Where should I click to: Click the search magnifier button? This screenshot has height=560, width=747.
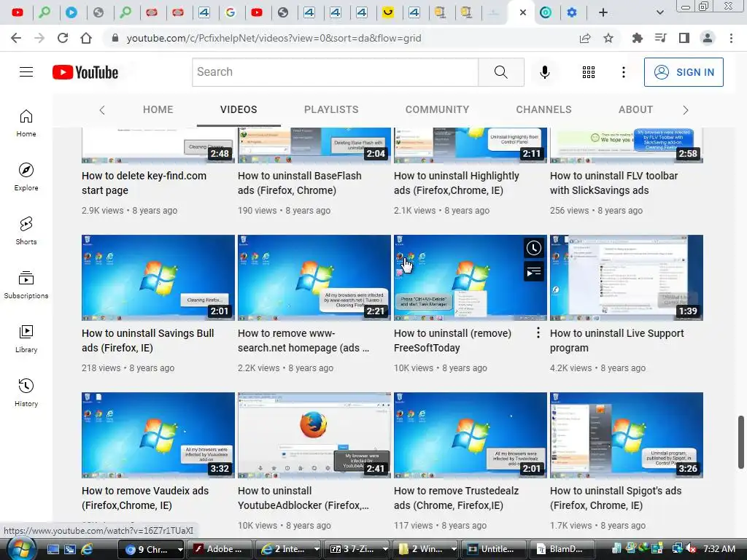(500, 72)
